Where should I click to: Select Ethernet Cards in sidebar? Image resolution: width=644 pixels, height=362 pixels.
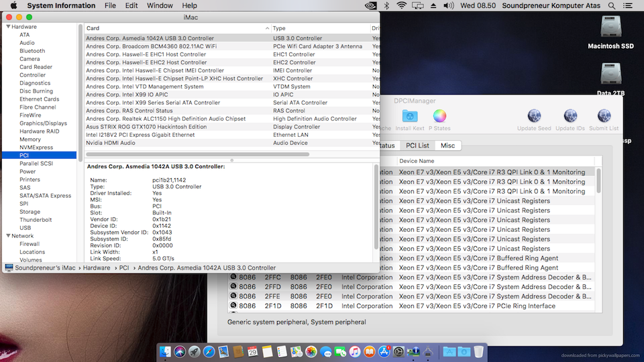[40, 99]
